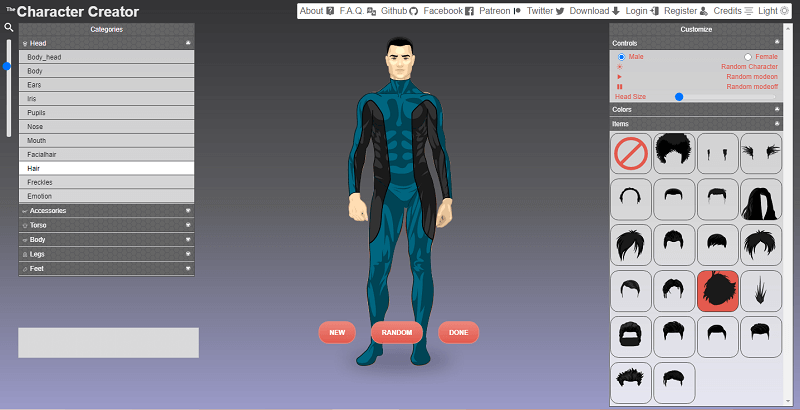800x410 pixels.
Task: Click the DONE button
Action: tap(458, 332)
